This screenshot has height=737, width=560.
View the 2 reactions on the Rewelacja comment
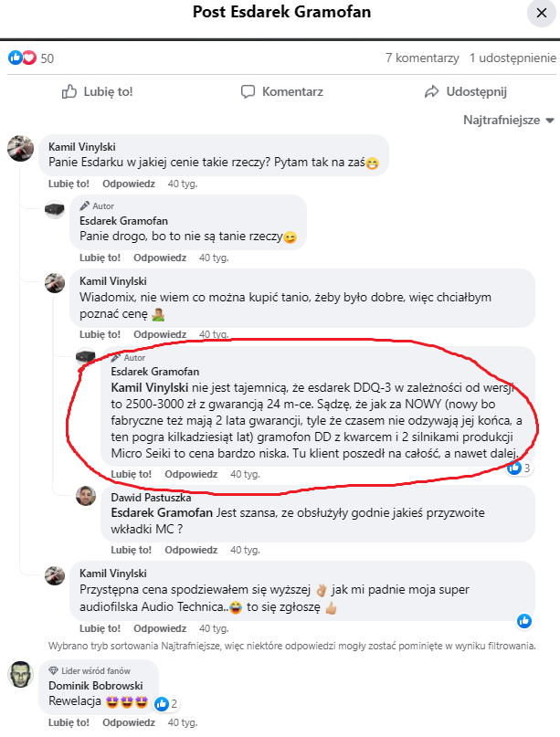pos(167,704)
